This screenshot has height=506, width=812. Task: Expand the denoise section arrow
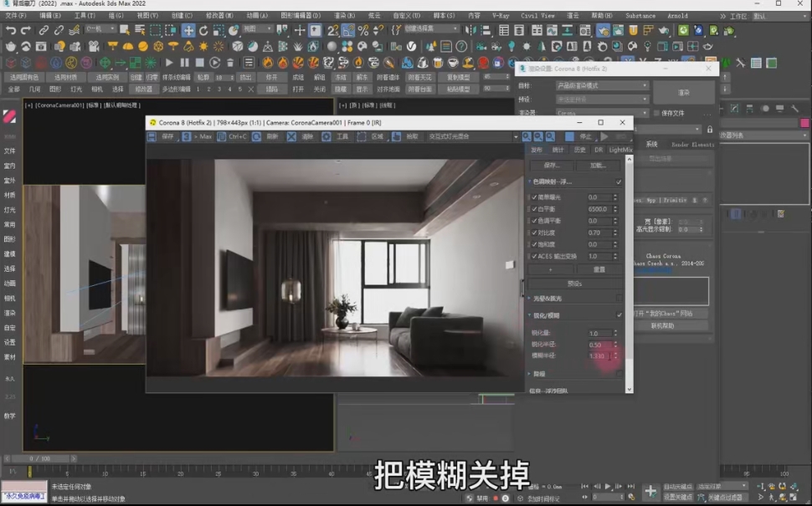pos(530,374)
